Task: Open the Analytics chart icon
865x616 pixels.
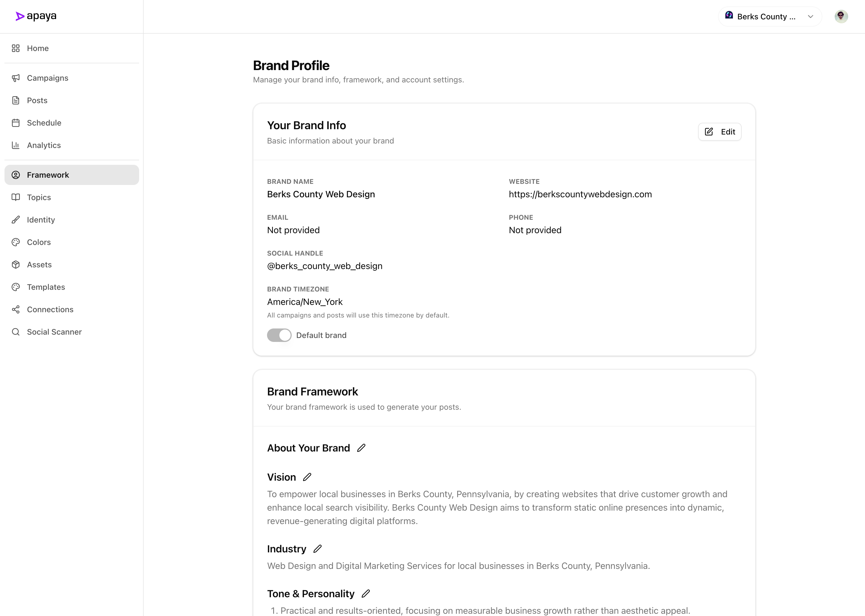Action: 15,145
